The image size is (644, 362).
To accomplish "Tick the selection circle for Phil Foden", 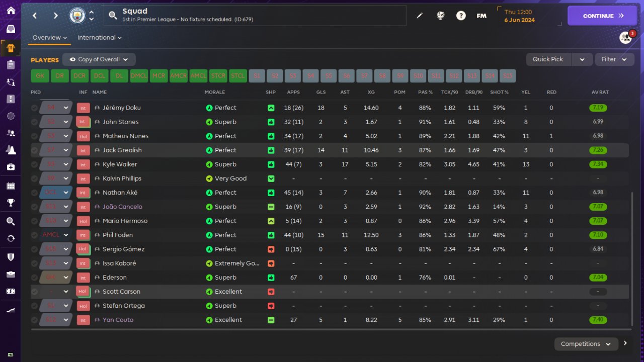I will [34, 235].
